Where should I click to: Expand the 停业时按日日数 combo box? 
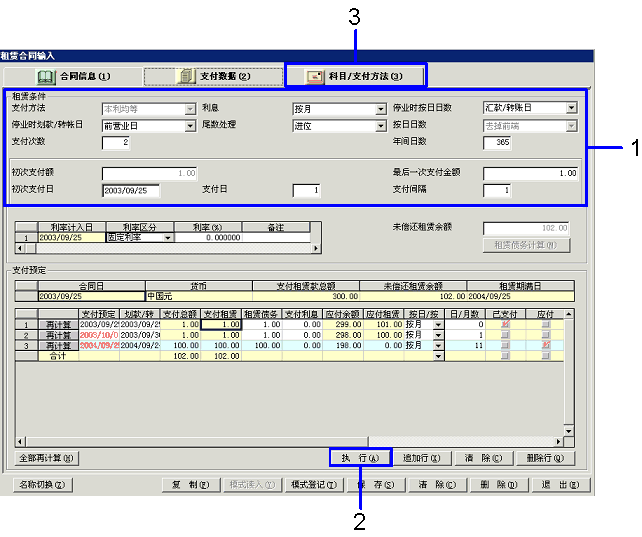pyautogui.click(x=571, y=108)
